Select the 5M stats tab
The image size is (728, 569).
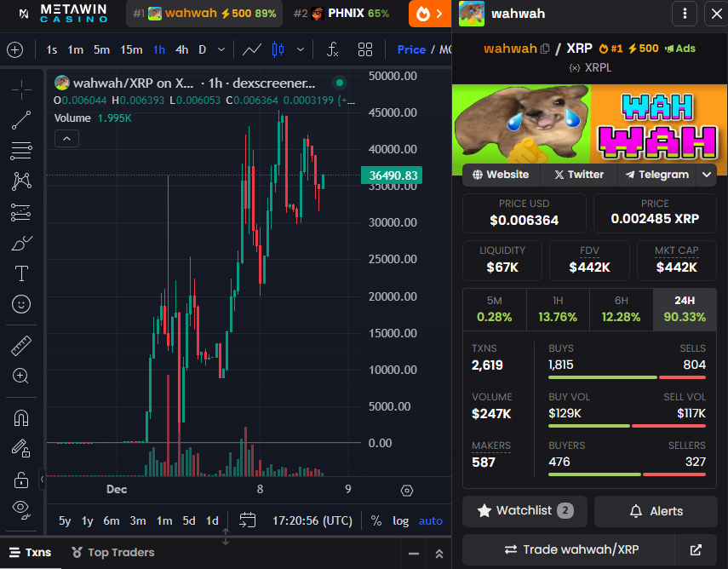[495, 309]
